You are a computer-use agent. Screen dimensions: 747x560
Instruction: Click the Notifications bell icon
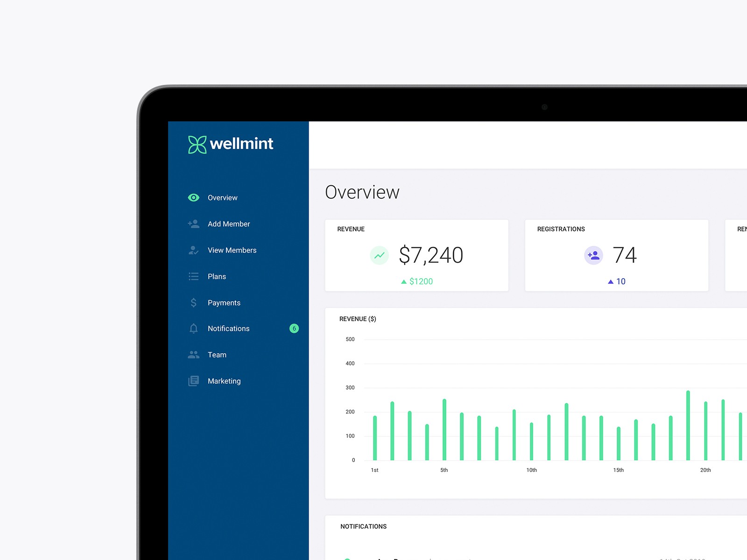193,329
